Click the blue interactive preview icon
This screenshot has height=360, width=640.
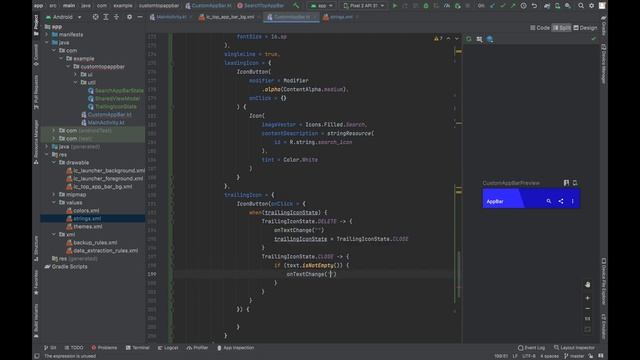click(x=490, y=39)
